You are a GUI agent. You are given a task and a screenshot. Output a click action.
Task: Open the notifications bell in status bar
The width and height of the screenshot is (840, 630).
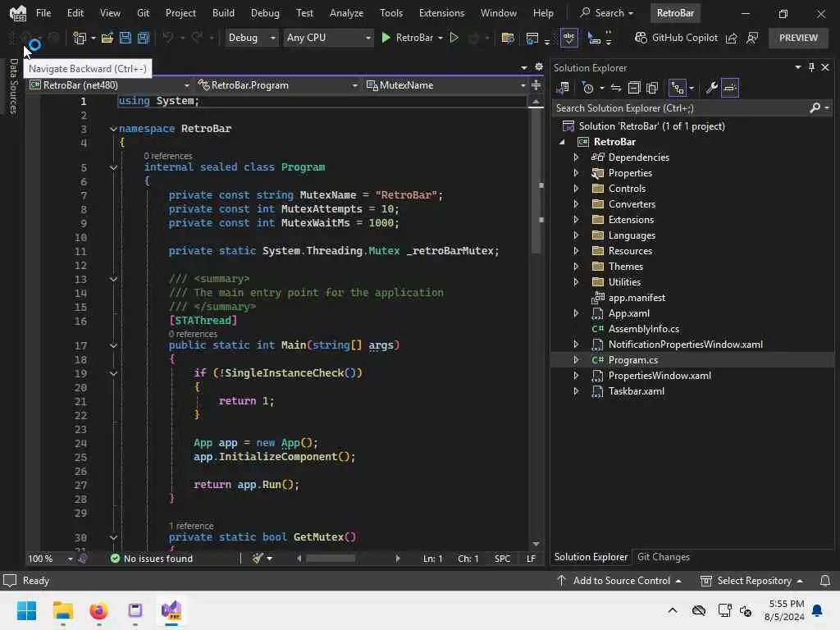[x=825, y=581]
